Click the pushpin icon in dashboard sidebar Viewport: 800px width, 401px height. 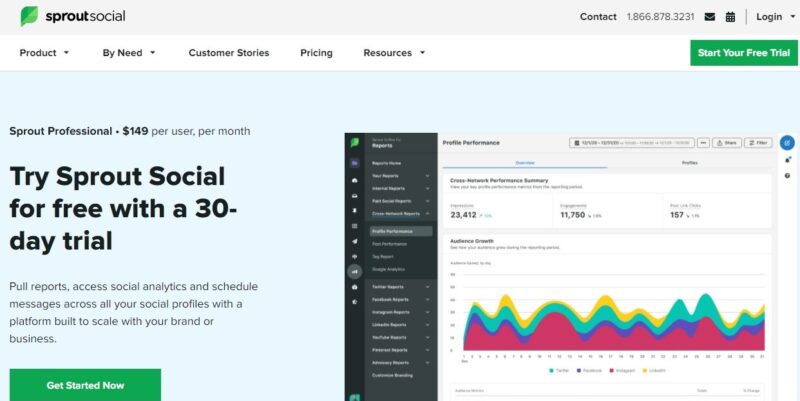[355, 210]
